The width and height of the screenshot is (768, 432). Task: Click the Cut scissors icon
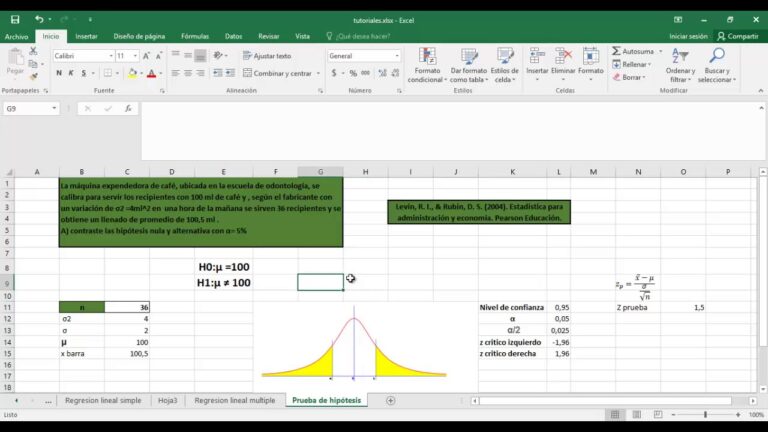pos(33,51)
